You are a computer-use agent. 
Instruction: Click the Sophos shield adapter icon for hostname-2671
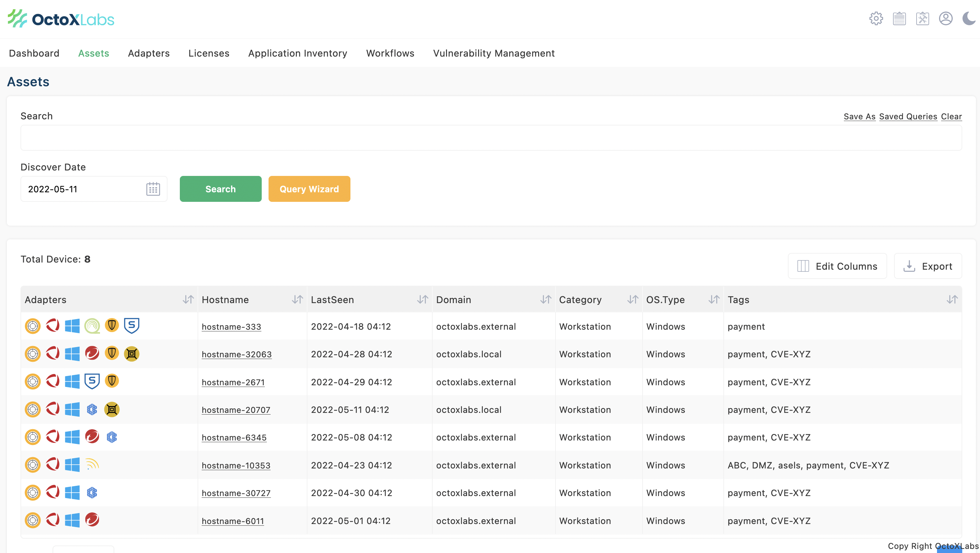tap(92, 381)
